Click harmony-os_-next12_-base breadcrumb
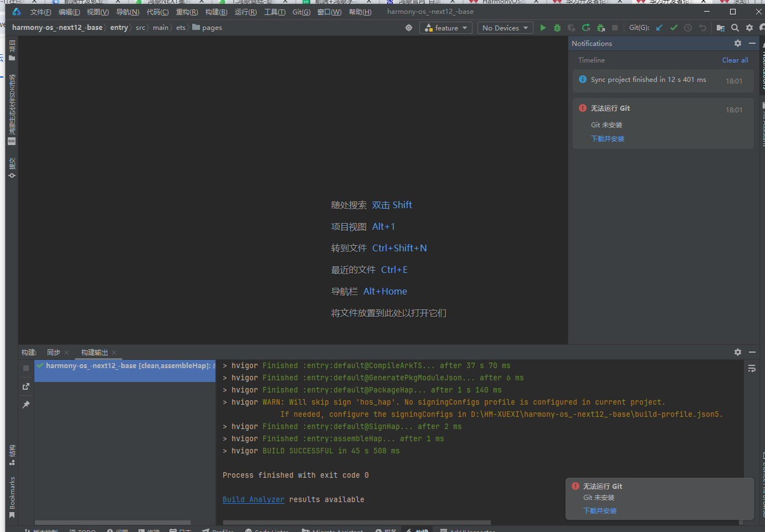 57,28
